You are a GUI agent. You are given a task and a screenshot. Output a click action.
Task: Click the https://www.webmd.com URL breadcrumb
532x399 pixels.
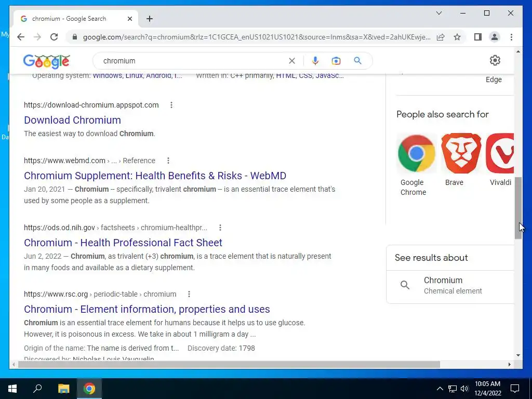coord(89,161)
